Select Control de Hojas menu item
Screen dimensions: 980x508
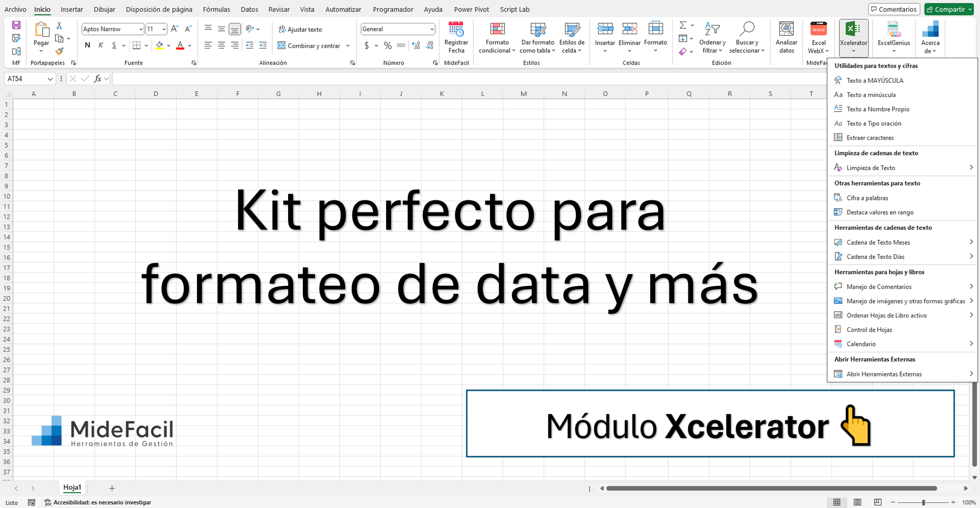pyautogui.click(x=902, y=330)
